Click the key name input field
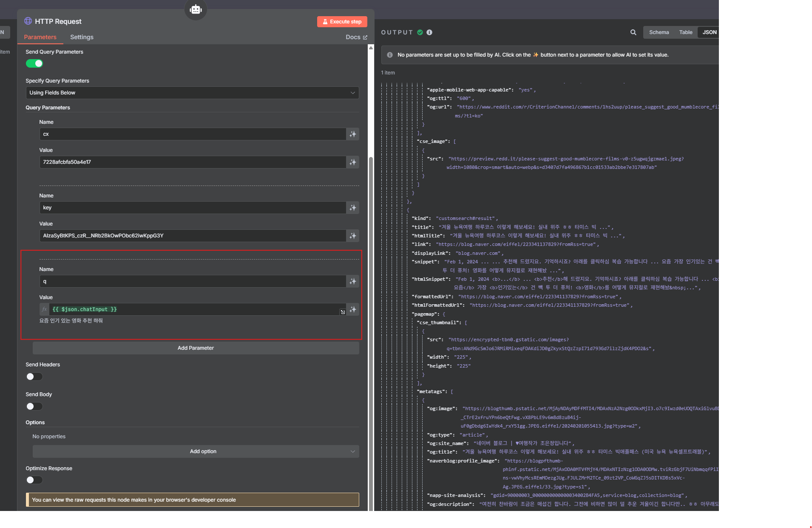The image size is (812, 528). tap(193, 208)
